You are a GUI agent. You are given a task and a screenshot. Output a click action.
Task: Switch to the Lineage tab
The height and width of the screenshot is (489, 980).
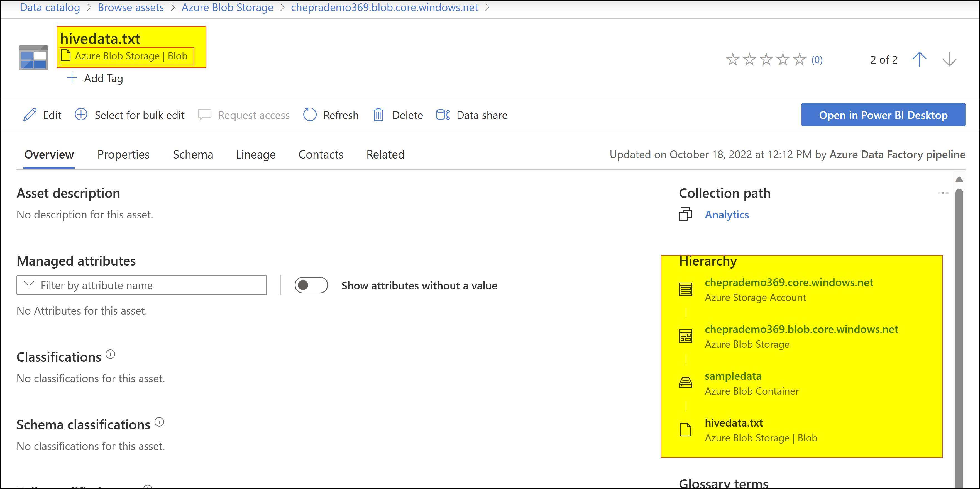[255, 154]
